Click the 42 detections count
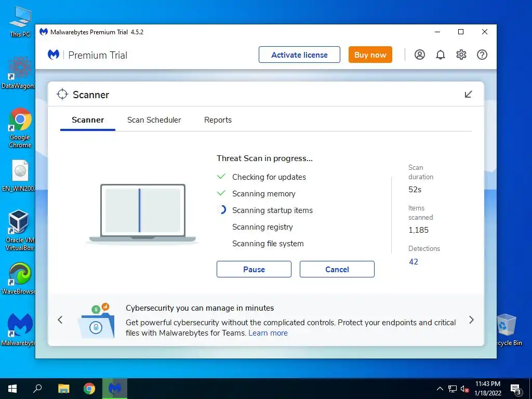Image resolution: width=532 pixels, height=399 pixels. 413,262
